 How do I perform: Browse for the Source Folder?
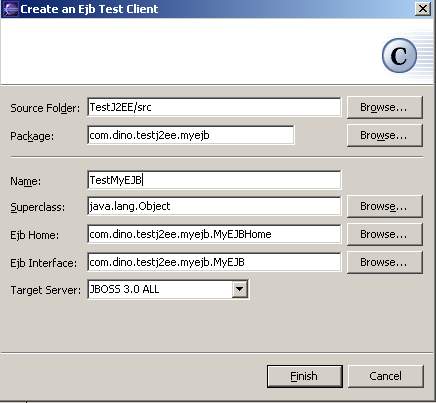tap(385, 107)
